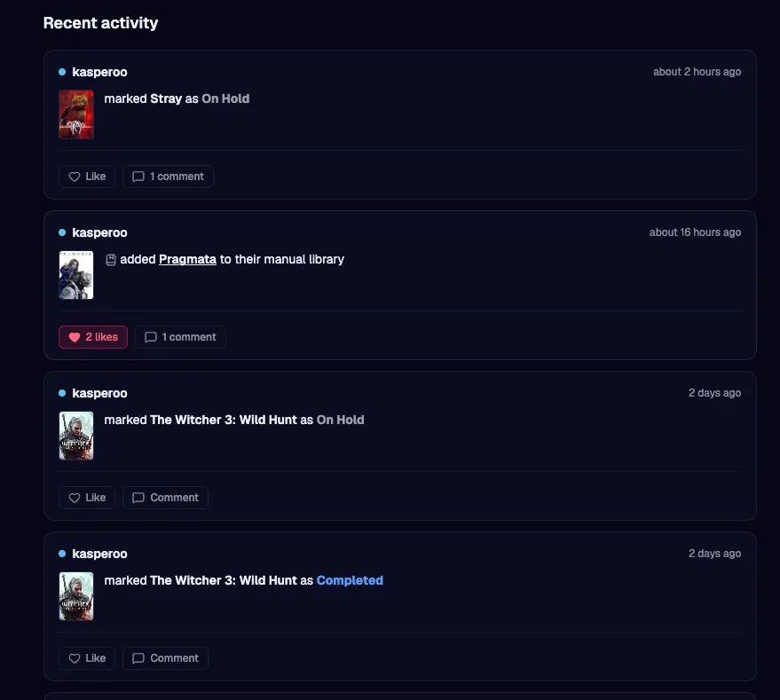780x700 pixels.
Task: Like the Witcher 3 Completed activity
Action: tap(87, 658)
